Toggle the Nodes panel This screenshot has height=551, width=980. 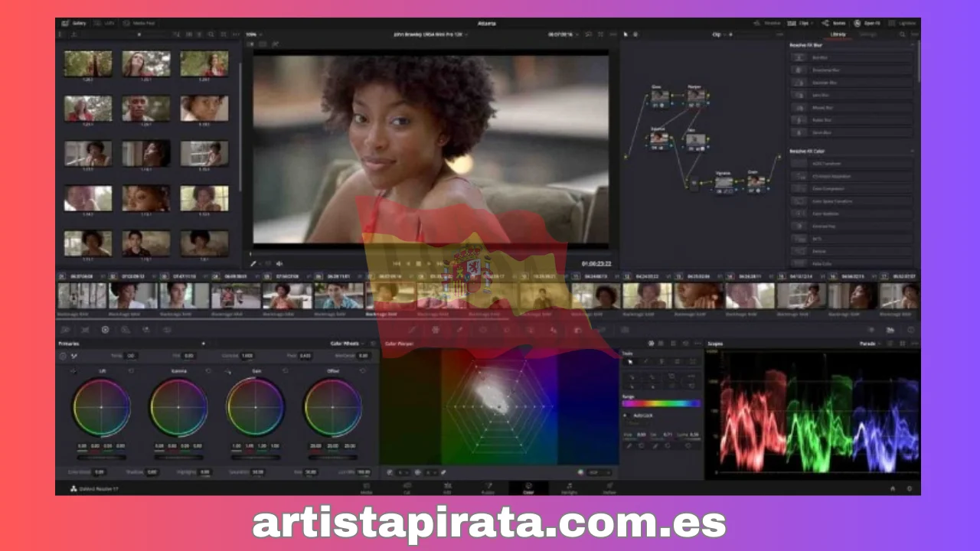point(833,23)
